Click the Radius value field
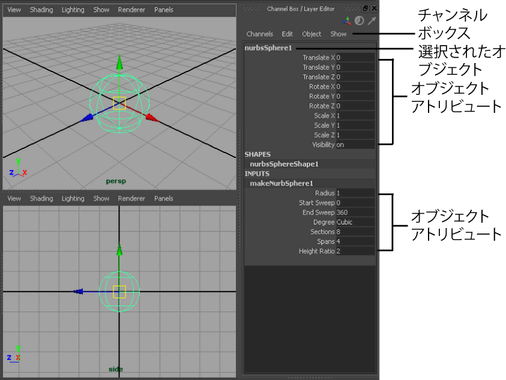 click(355, 193)
